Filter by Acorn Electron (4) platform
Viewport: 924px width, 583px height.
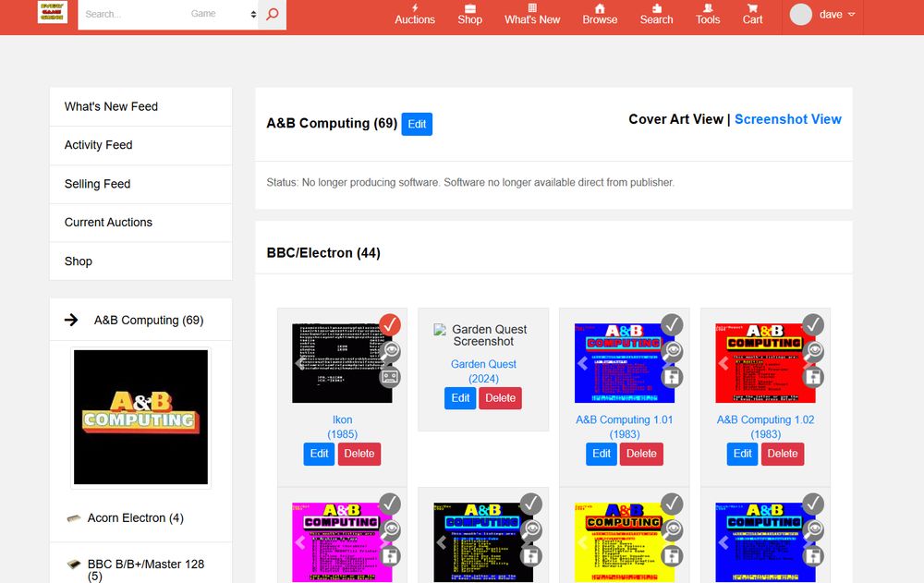point(136,518)
